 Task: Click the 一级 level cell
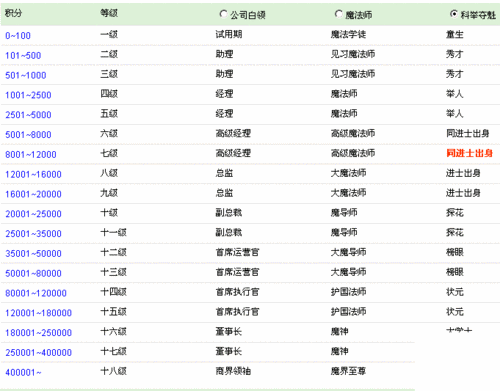click(x=109, y=34)
